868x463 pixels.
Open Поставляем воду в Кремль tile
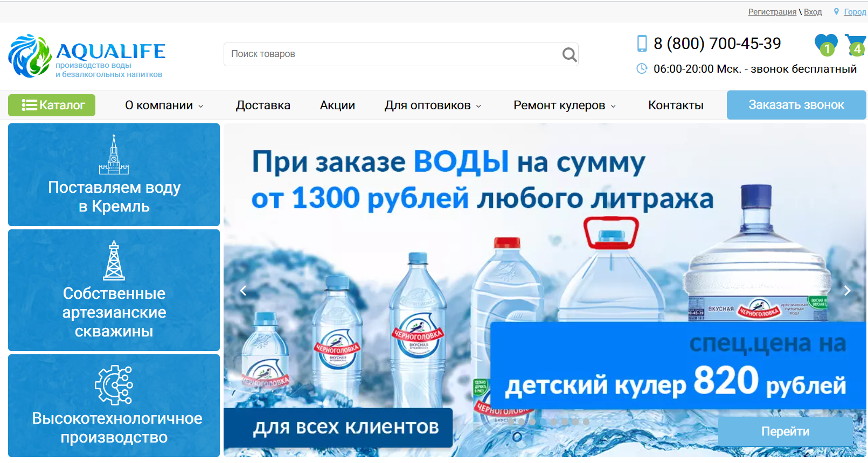point(114,174)
